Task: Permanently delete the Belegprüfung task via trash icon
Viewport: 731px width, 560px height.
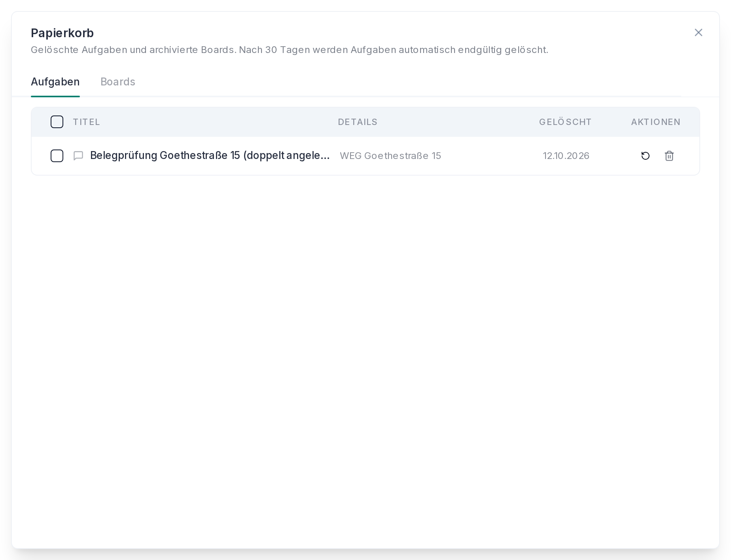Action: point(669,156)
